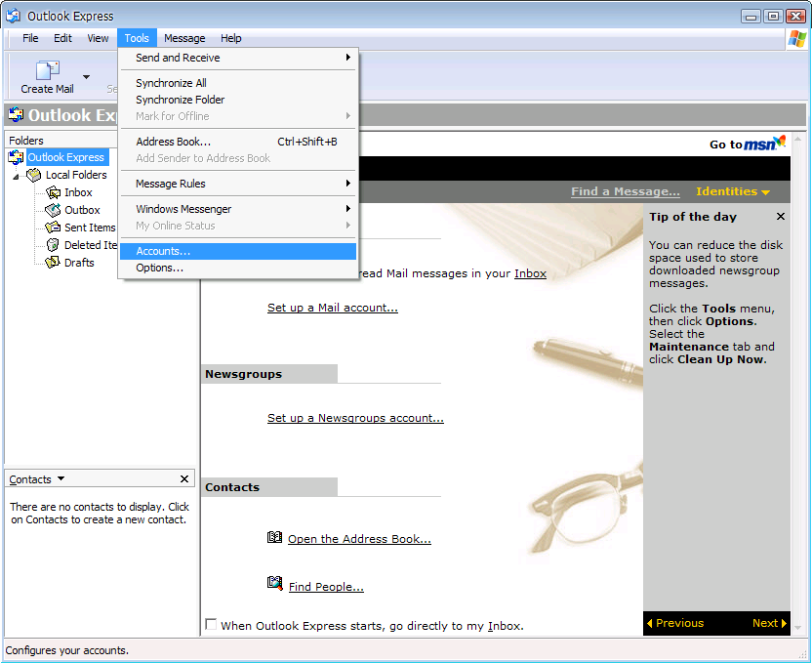Viewport: 812px width, 663px height.
Task: Open the Create Mail dropdown arrow
Action: tap(86, 76)
